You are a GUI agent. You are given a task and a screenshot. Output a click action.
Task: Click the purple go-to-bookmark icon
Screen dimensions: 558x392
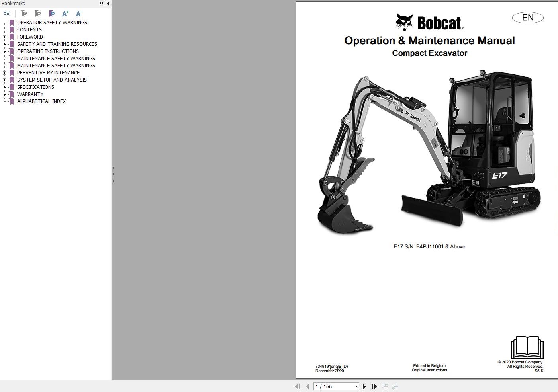point(52,14)
